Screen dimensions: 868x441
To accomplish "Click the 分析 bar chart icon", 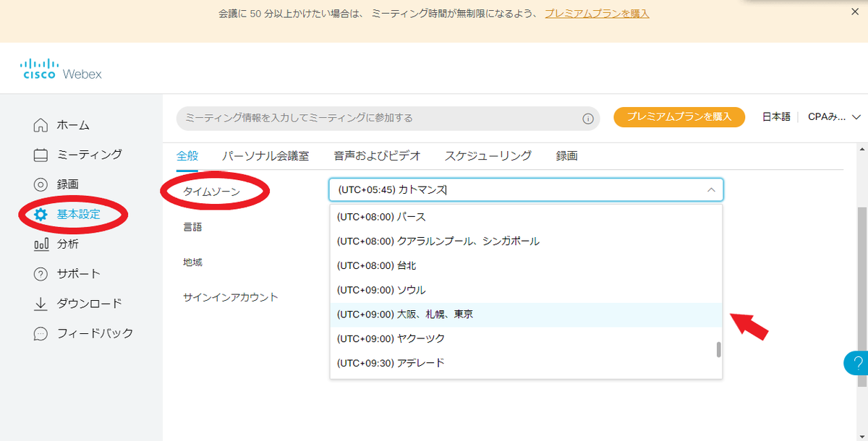I will 41,244.
